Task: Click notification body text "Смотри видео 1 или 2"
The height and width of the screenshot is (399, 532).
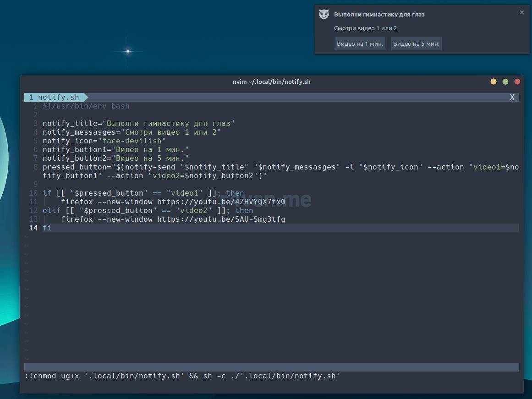Action: click(365, 28)
